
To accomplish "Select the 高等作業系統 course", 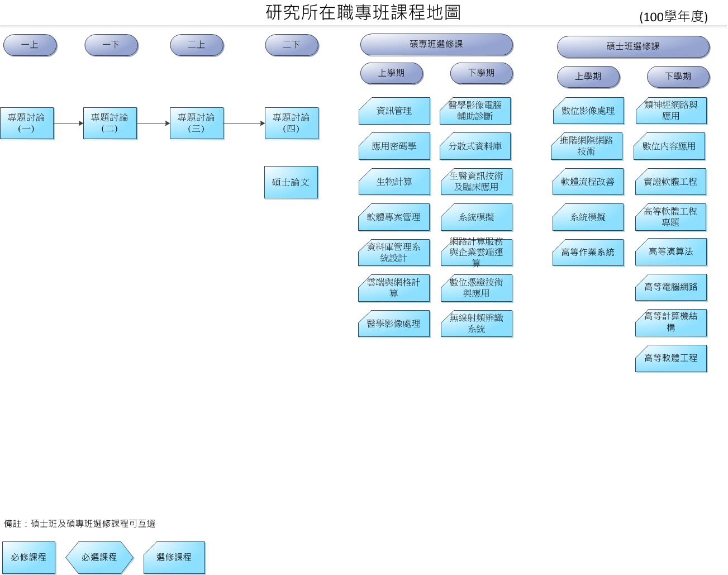I will pyautogui.click(x=588, y=253).
